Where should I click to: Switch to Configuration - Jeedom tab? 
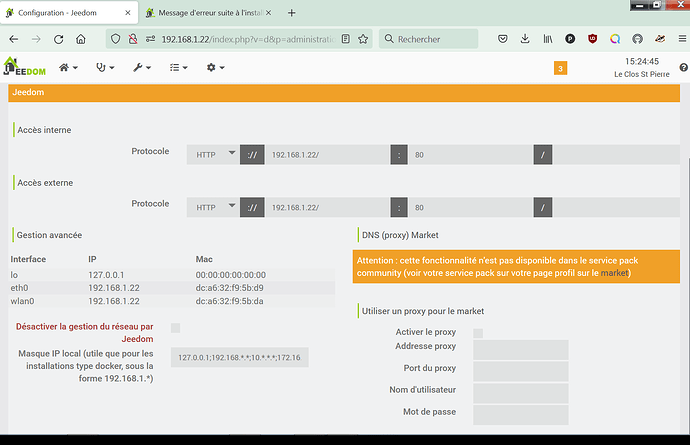click(x=69, y=13)
